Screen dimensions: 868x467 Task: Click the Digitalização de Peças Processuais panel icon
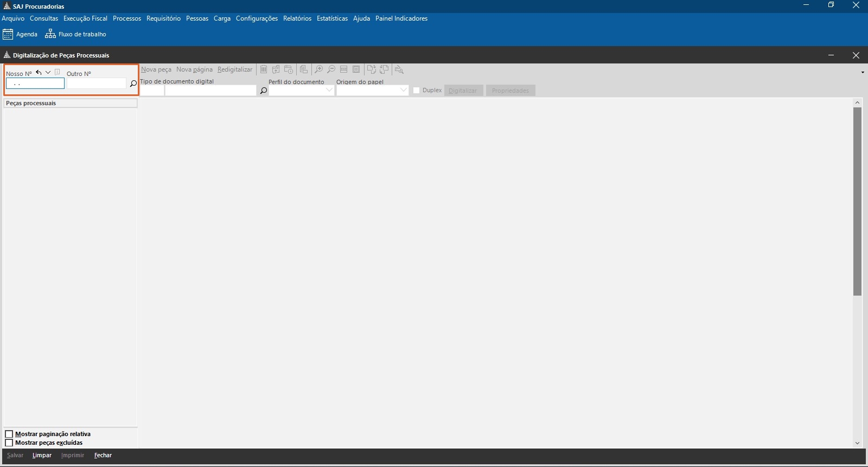click(x=7, y=55)
